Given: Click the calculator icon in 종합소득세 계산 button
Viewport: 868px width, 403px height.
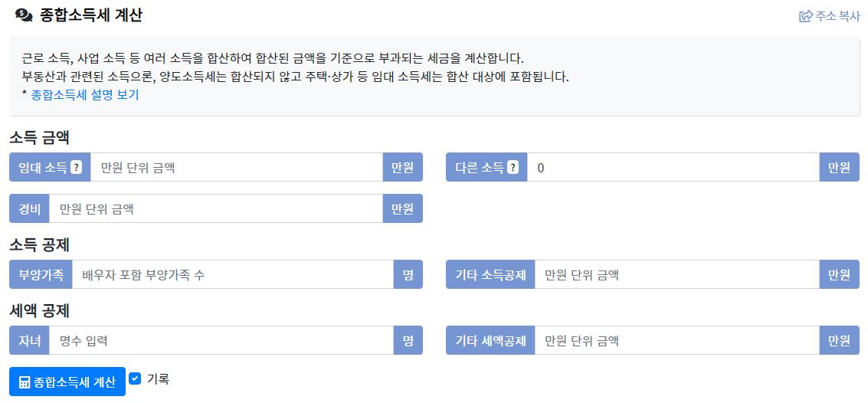Looking at the screenshot, I should point(25,382).
